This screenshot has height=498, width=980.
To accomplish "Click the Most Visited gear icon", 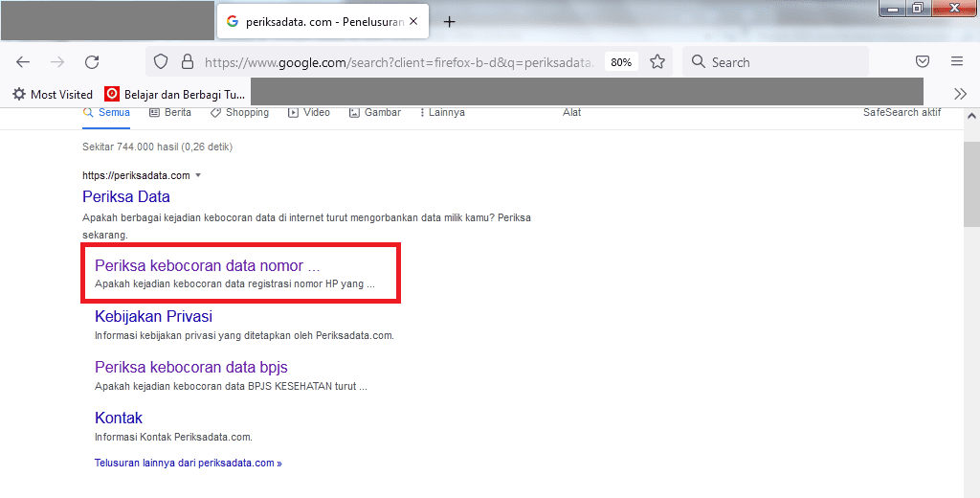I will click(x=19, y=94).
